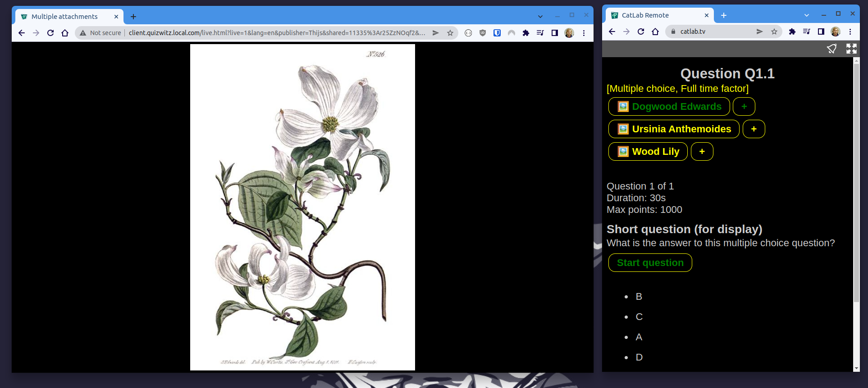This screenshot has width=868, height=388.
Task: Open extensions puzzle menu in quizwitz window
Action: [526, 33]
